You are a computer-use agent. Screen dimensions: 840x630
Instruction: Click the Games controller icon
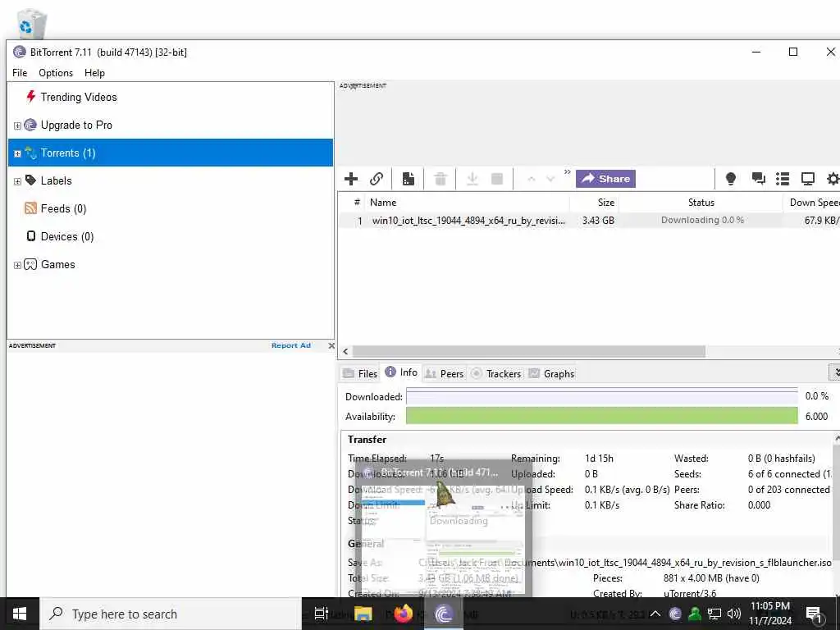30,264
